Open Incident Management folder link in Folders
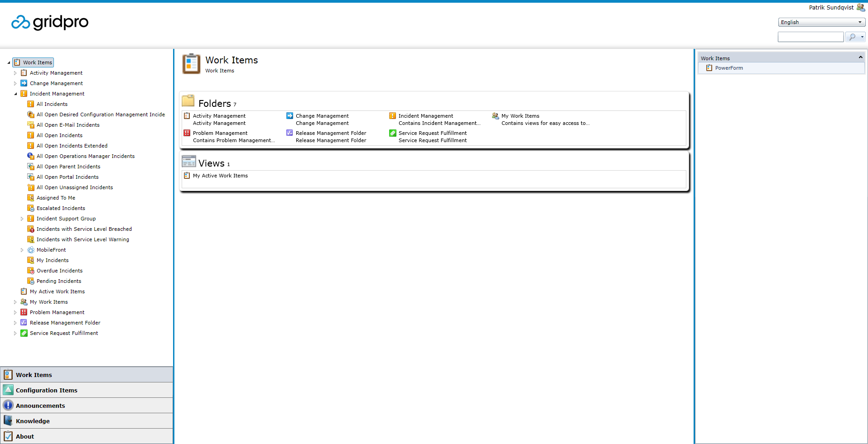The height and width of the screenshot is (444, 868). point(425,116)
